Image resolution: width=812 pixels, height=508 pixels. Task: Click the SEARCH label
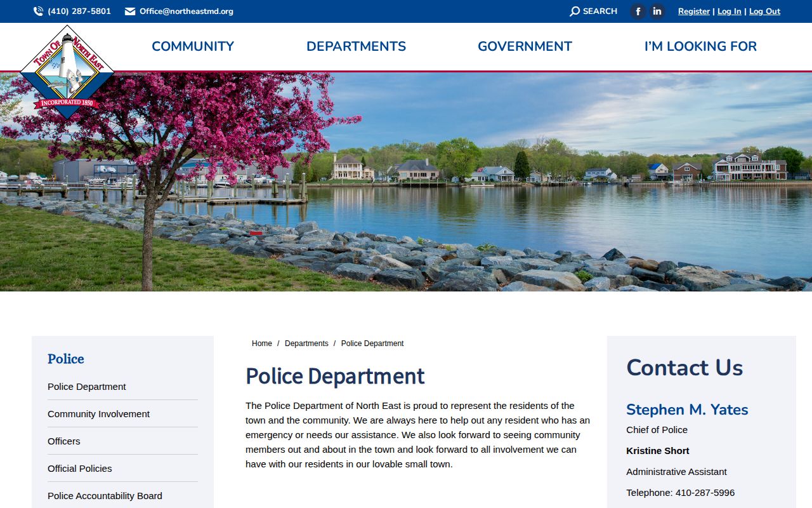point(600,11)
